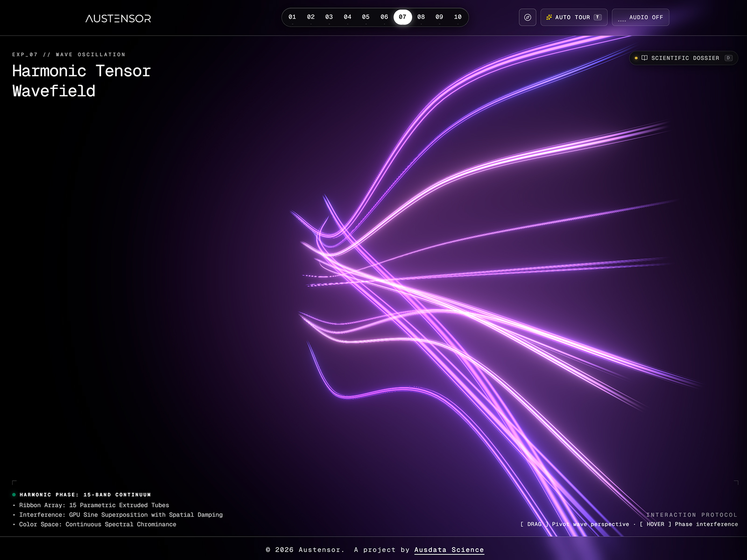
Task: Start the Auto Tour
Action: (574, 17)
